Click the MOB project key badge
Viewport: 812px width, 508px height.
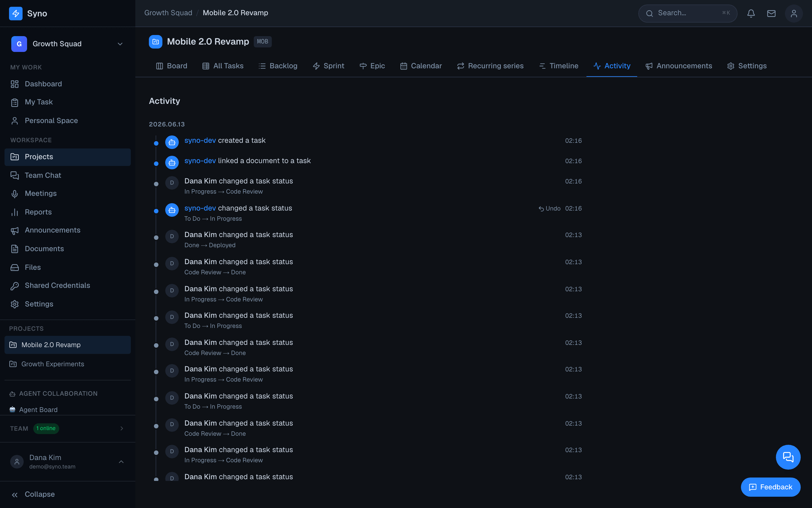click(x=262, y=42)
